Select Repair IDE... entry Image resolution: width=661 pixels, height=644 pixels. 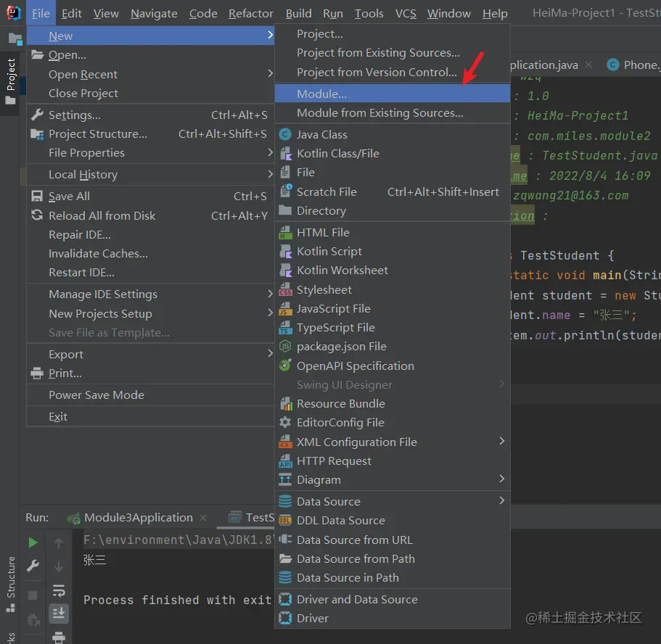(x=150, y=235)
